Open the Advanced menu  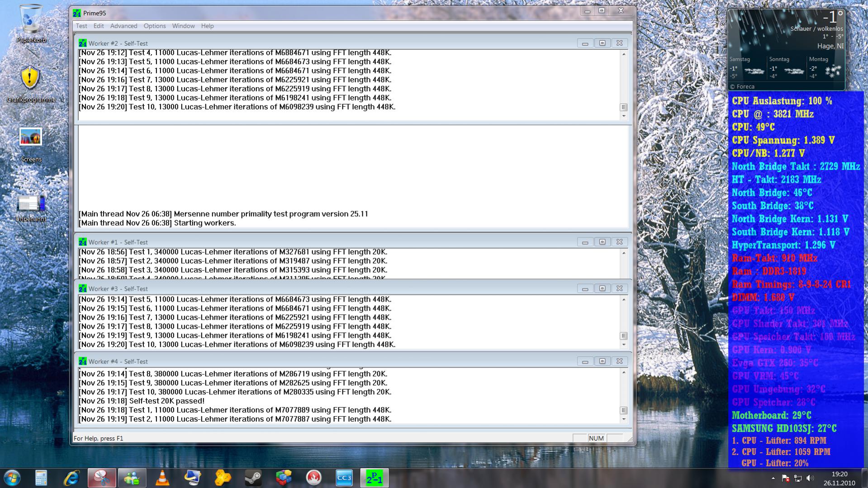[123, 26]
